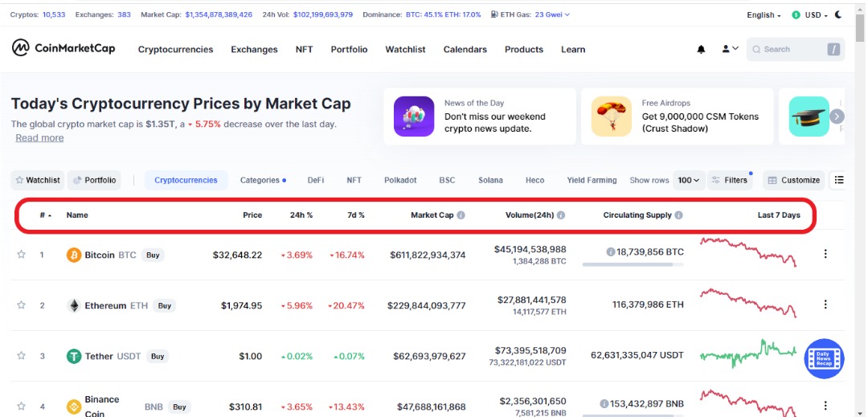
Task: Star Tether to add to watchlist
Action: point(21,356)
